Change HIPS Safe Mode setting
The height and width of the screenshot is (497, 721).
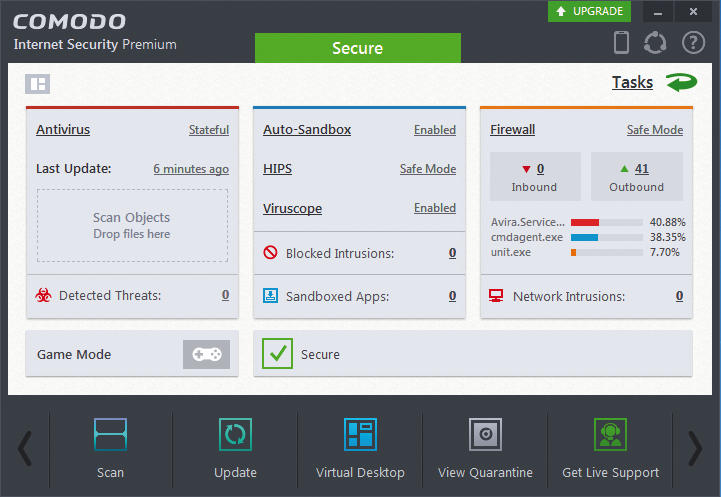(x=428, y=169)
